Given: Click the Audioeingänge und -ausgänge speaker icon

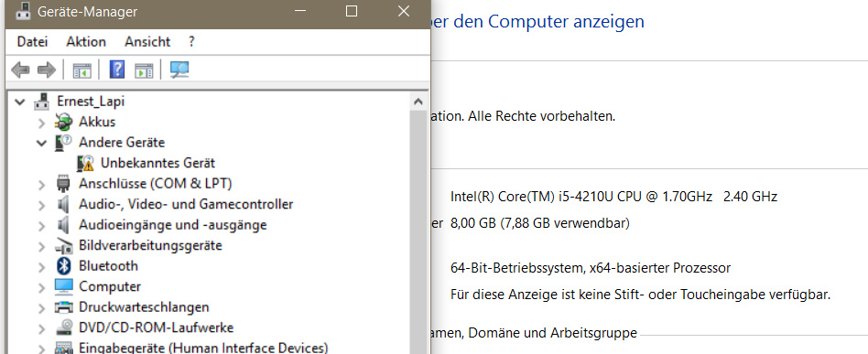Looking at the screenshot, I should pyautogui.click(x=64, y=225).
